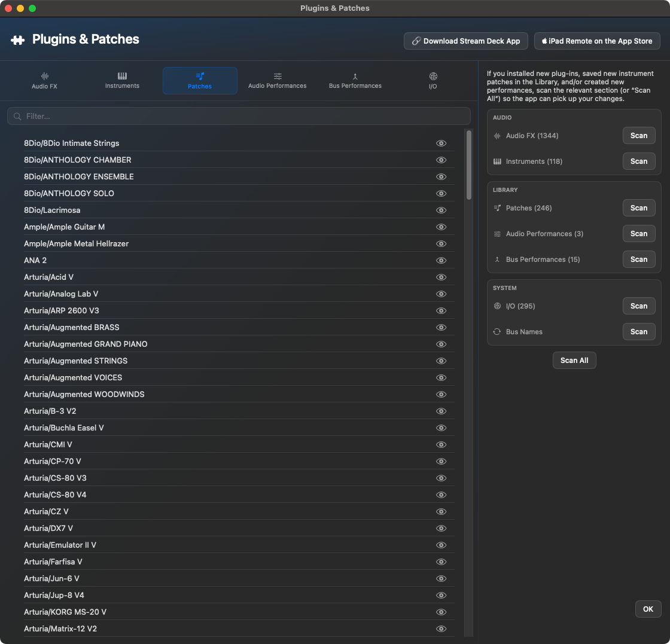Select the Patches tab
Viewport: 670px width, 644px height.
(200, 81)
